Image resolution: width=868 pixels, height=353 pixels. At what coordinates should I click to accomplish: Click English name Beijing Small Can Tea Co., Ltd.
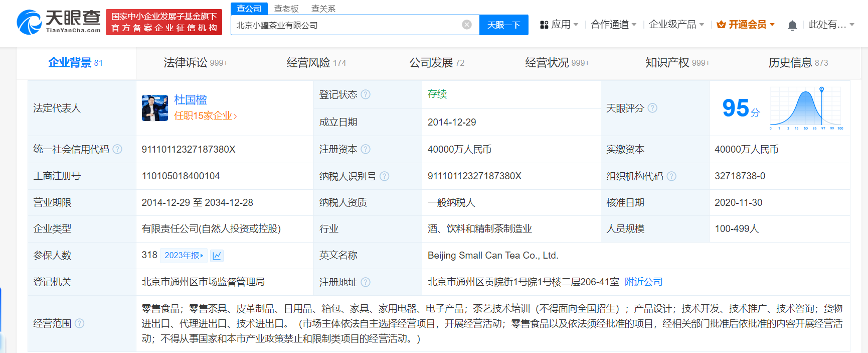(493, 256)
